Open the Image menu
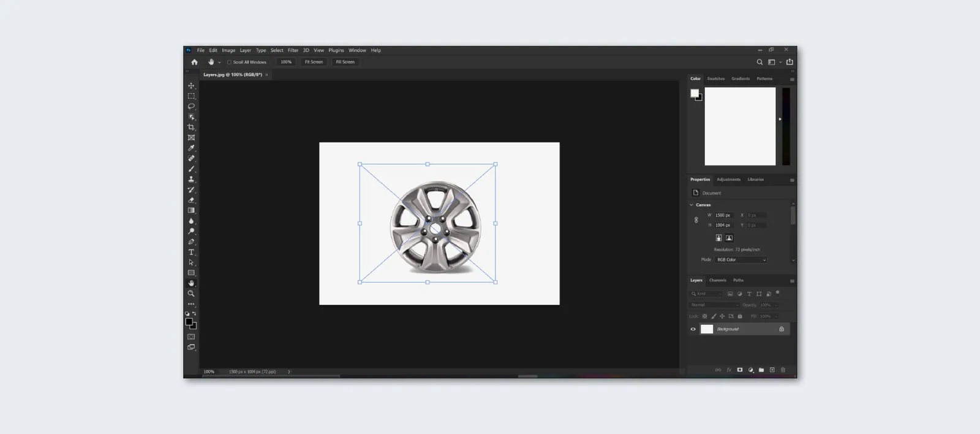980x434 pixels. point(228,50)
